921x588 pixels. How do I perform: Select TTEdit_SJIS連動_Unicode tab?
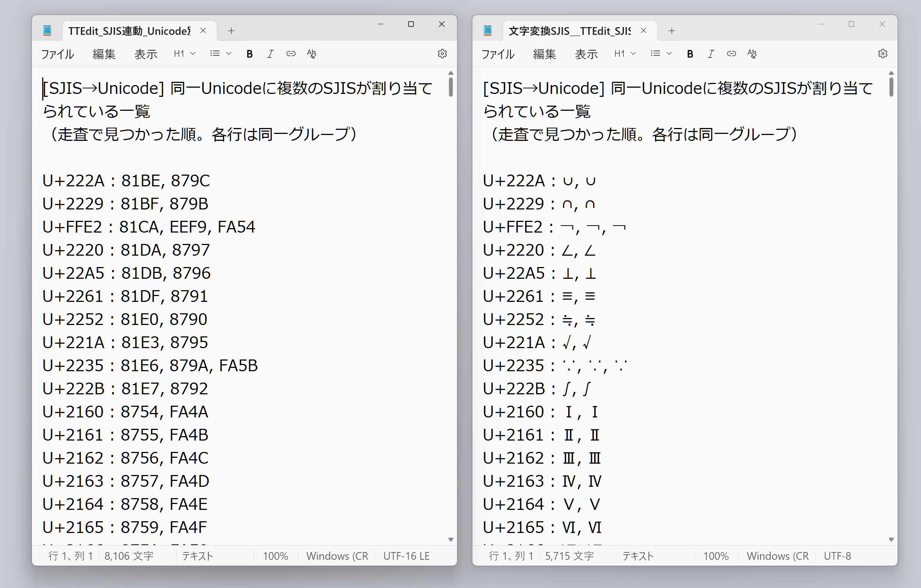click(x=129, y=31)
